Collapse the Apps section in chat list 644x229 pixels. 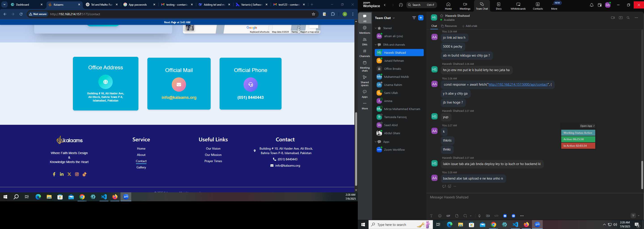pyautogui.click(x=375, y=142)
